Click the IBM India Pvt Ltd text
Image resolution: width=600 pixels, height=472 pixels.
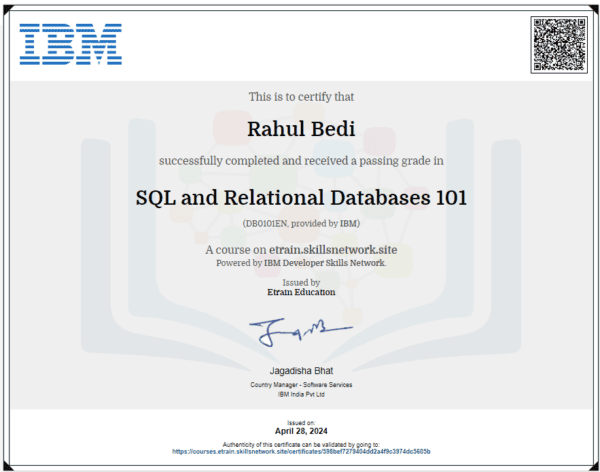click(300, 395)
